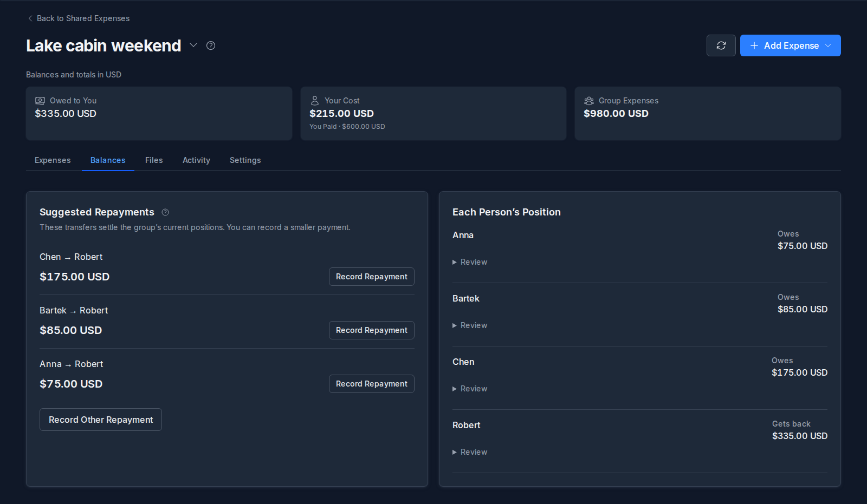Record Repayment for Chen to Robert
The width and height of the screenshot is (867, 504).
(372, 277)
